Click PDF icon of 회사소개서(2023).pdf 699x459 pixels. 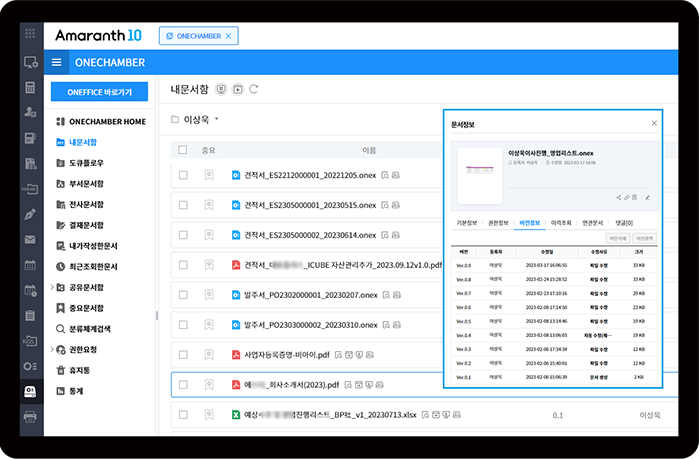[236, 385]
